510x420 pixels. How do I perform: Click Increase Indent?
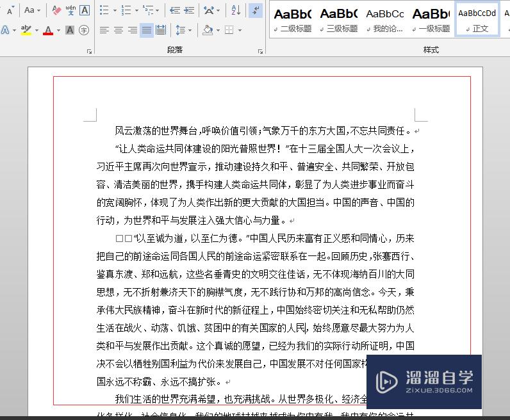tap(189, 10)
